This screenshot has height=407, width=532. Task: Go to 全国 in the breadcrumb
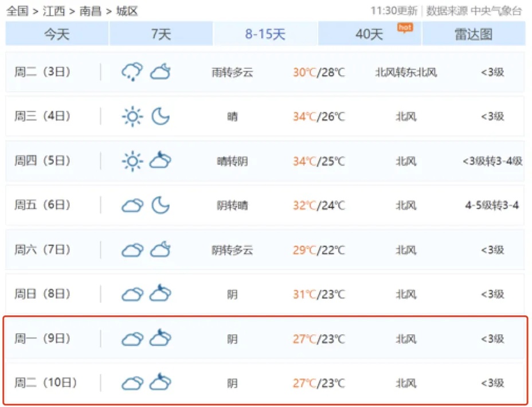point(17,11)
